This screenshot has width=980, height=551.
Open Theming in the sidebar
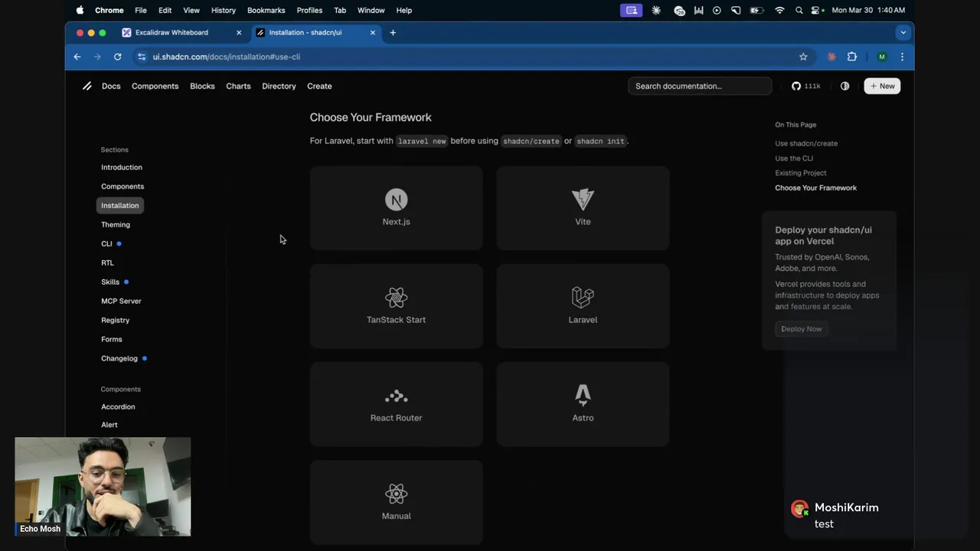coord(116,224)
